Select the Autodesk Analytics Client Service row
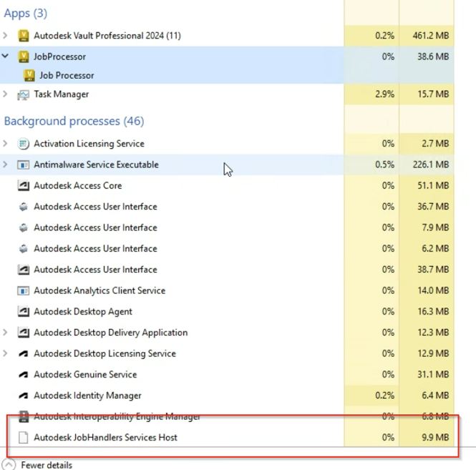The height and width of the screenshot is (470, 476). pos(227,290)
